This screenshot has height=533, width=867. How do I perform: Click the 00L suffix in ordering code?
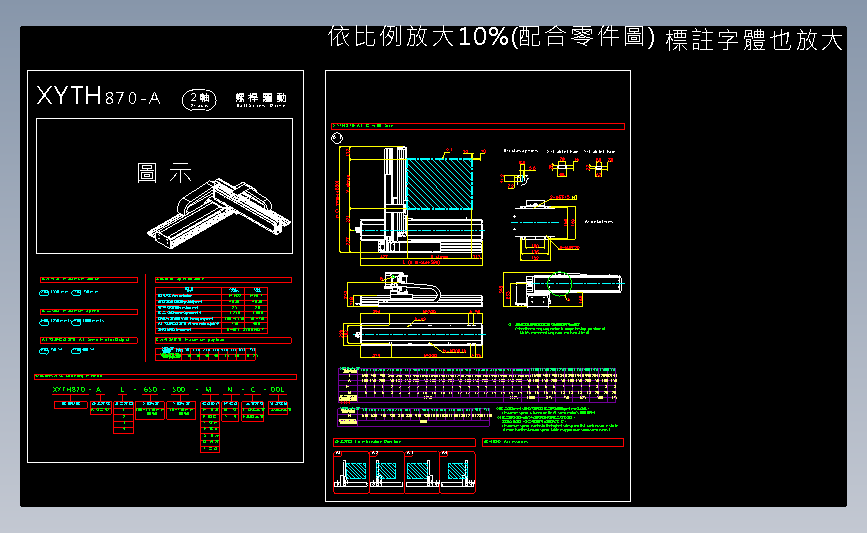pos(277,390)
